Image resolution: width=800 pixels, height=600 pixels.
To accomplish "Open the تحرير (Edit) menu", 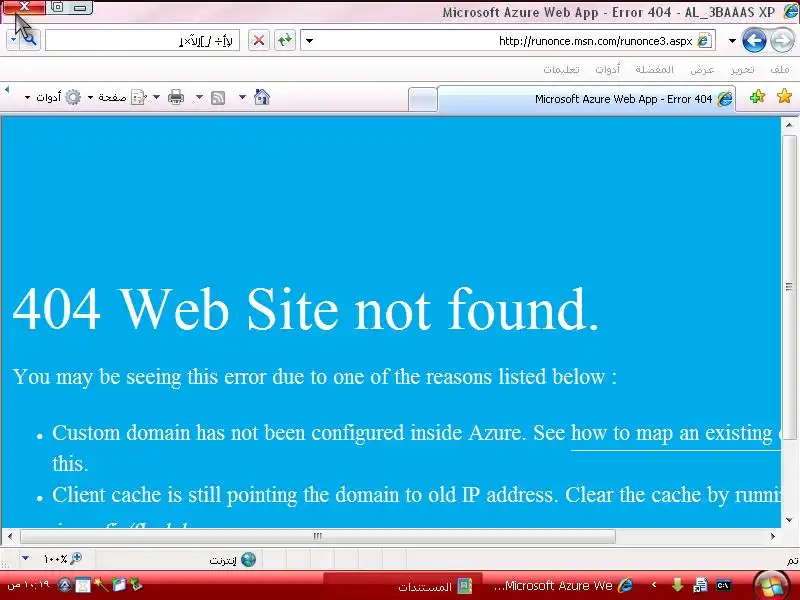I will [742, 69].
